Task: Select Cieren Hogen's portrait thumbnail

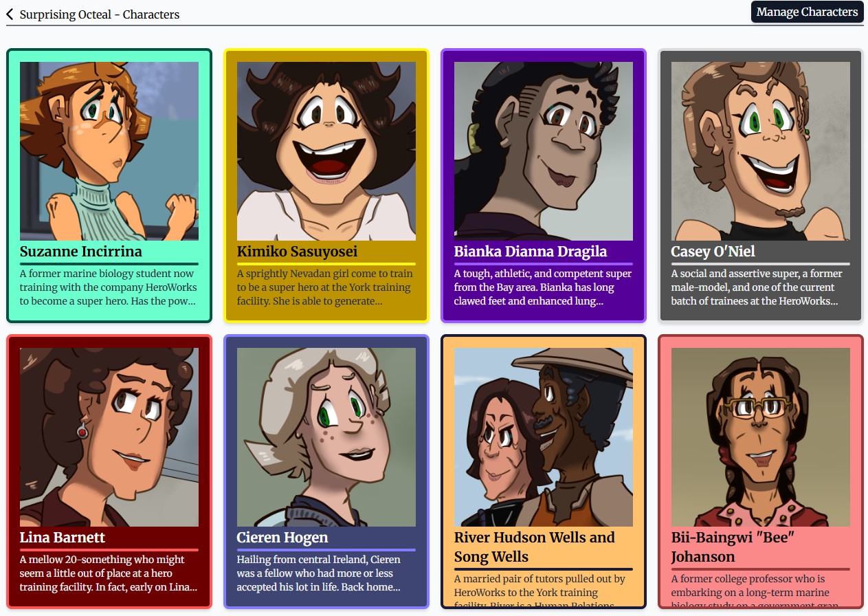Action: 326,437
